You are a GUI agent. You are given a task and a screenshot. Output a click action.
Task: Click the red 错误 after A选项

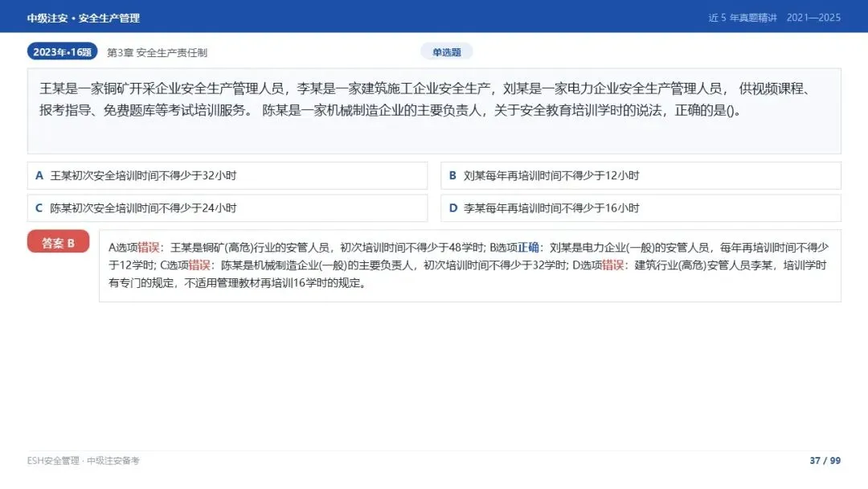point(149,248)
